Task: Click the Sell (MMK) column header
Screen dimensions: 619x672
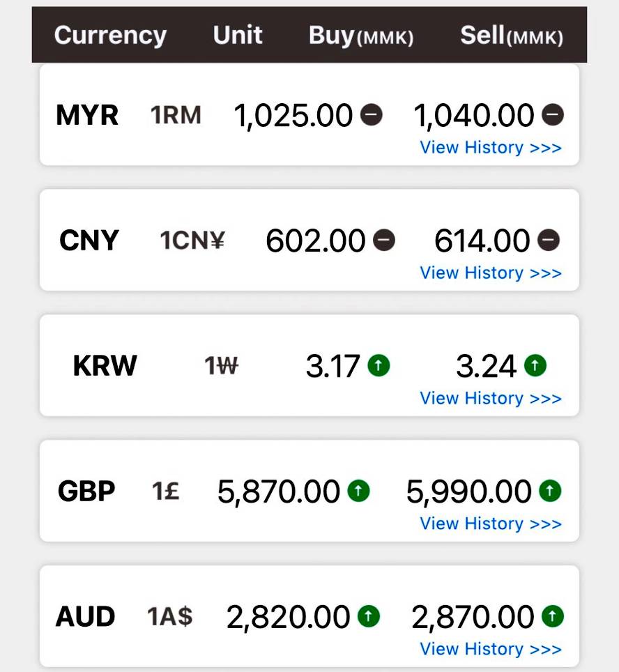Action: pyautogui.click(x=511, y=36)
